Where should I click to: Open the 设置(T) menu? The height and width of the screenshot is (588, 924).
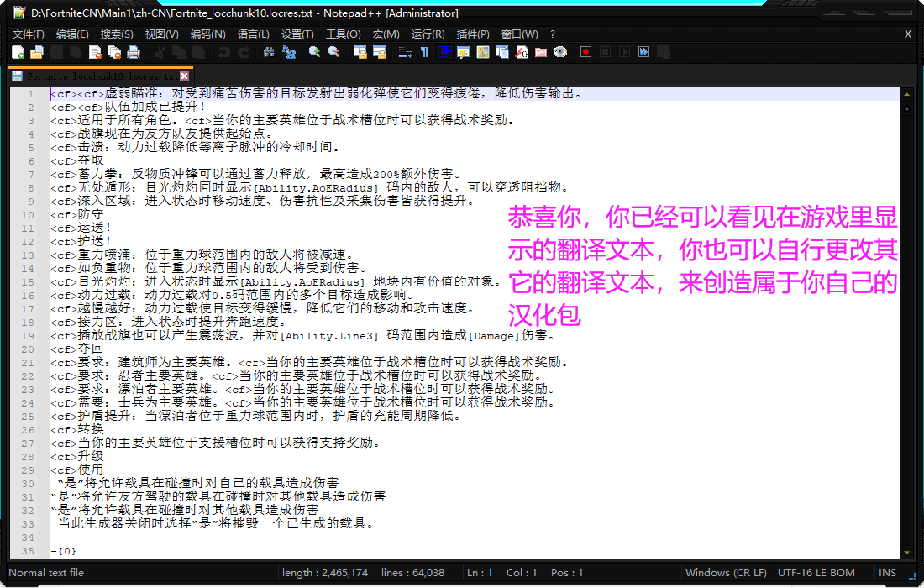point(297,34)
